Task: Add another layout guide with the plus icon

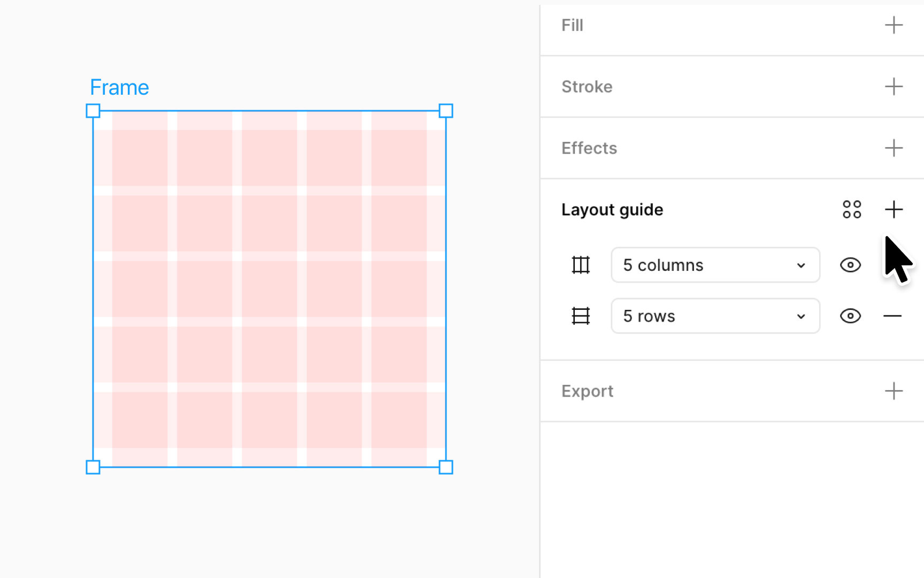Action: (x=894, y=209)
